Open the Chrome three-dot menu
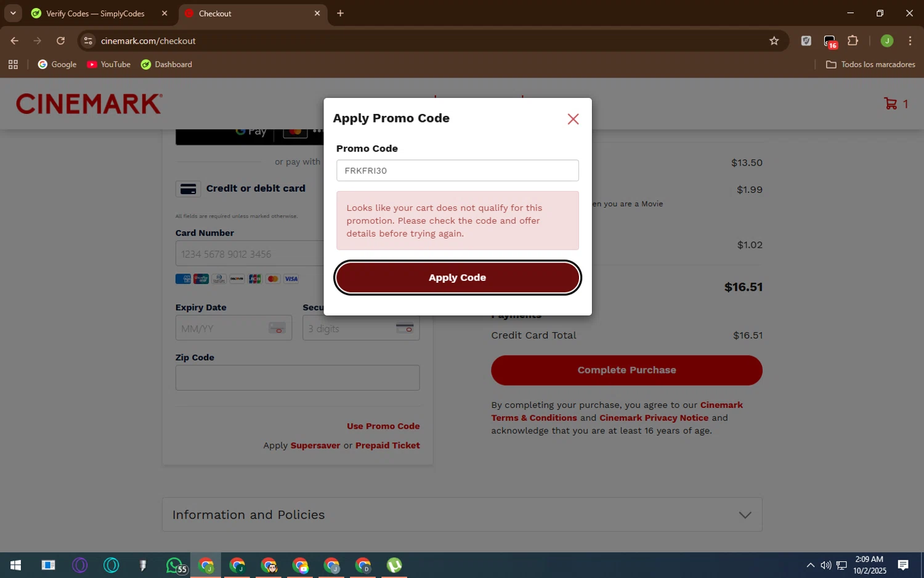This screenshot has width=924, height=578. [910, 41]
